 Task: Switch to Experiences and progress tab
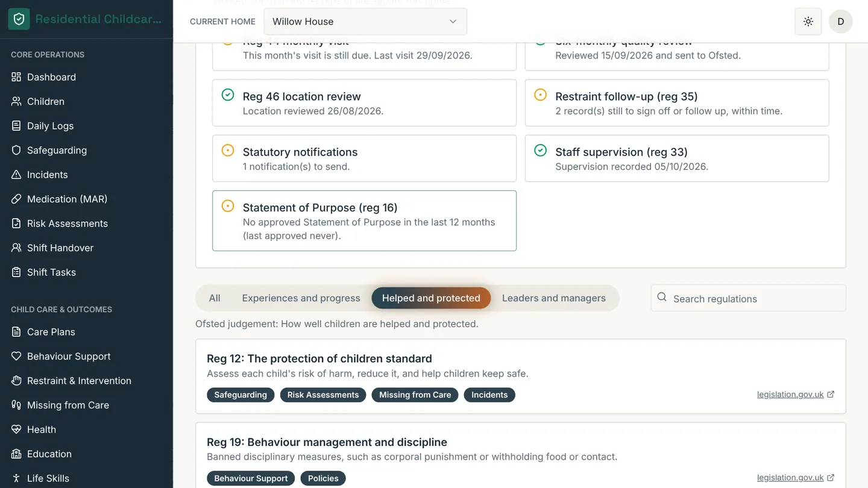301,298
